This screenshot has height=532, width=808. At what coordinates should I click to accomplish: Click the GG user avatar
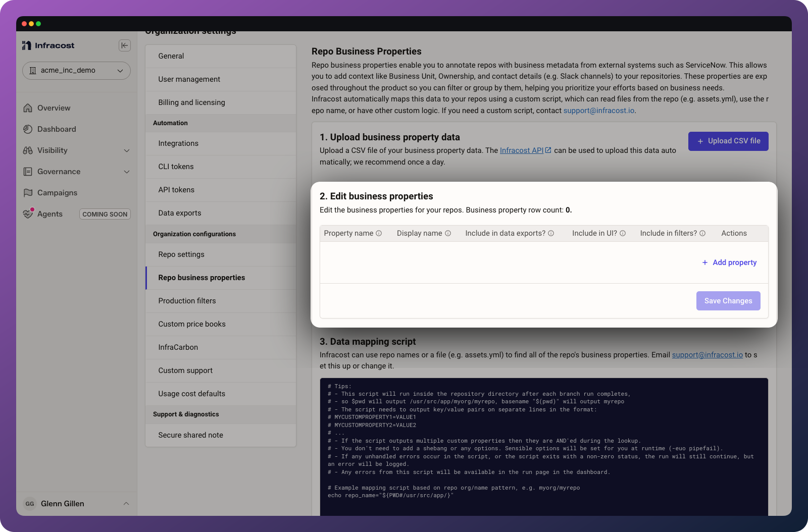click(x=30, y=504)
